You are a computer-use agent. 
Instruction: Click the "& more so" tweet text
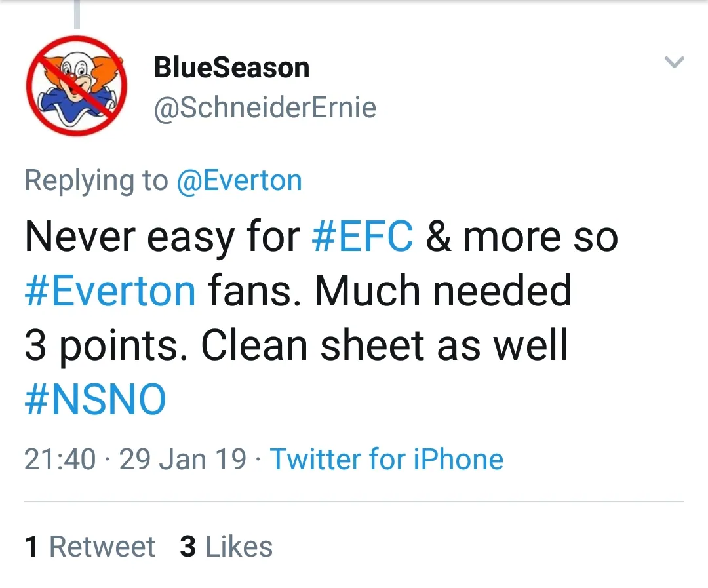click(x=522, y=235)
